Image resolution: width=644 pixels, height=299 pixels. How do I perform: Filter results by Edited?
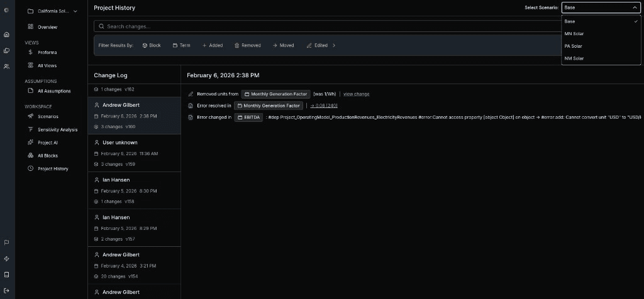pos(317,45)
